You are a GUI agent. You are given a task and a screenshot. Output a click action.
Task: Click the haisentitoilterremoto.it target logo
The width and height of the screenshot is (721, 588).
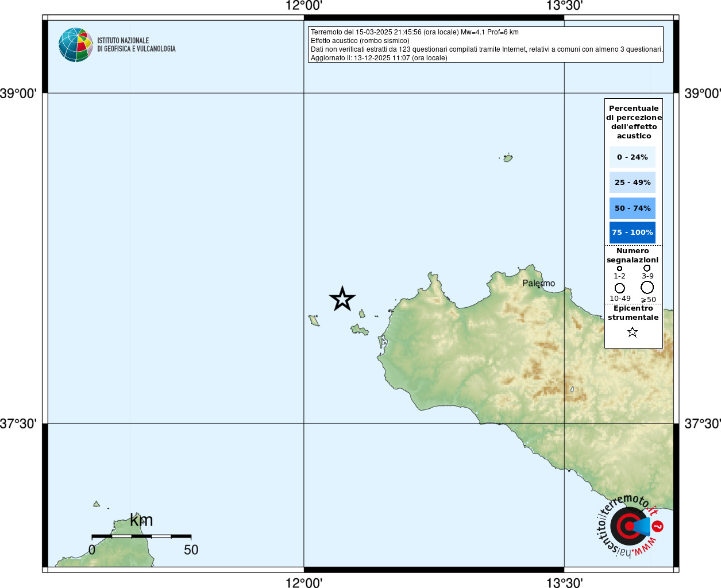pyautogui.click(x=629, y=526)
